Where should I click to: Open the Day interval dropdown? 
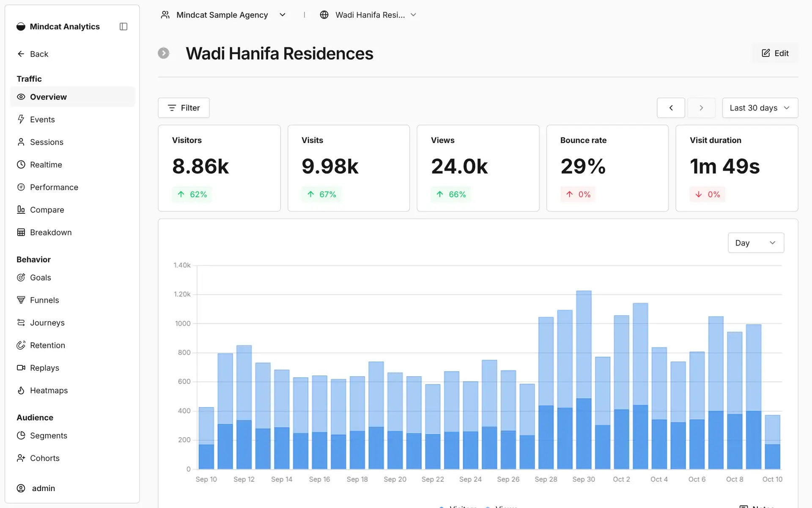[x=756, y=243]
